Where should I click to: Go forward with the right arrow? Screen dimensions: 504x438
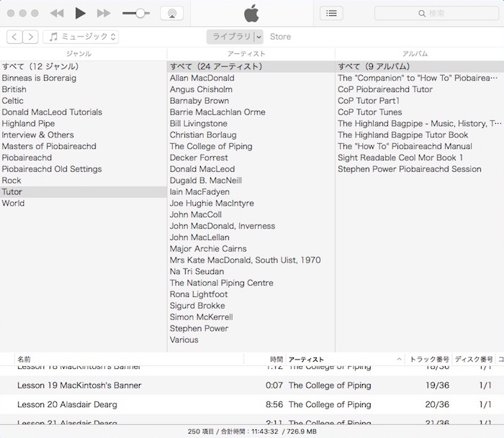click(x=32, y=37)
